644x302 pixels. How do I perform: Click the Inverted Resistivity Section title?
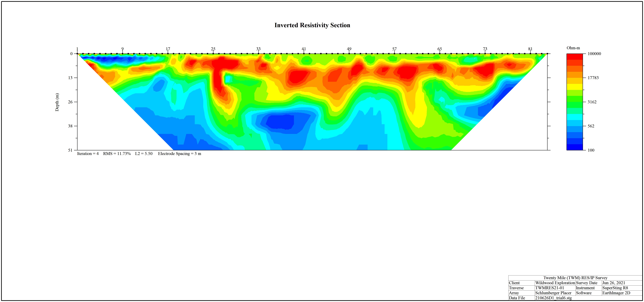pyautogui.click(x=312, y=25)
